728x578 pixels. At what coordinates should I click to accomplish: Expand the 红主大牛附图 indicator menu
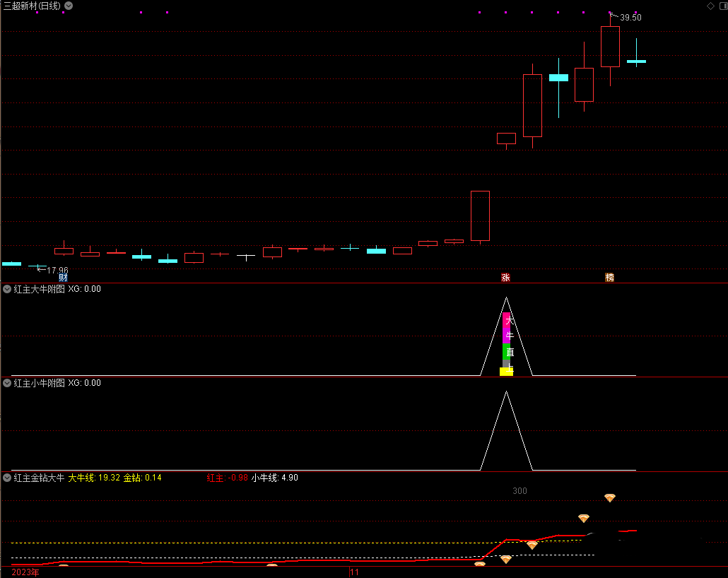(7, 289)
